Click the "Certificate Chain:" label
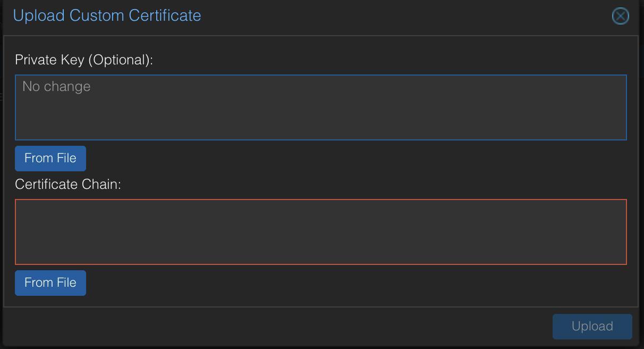This screenshot has height=349, width=644. tap(69, 185)
